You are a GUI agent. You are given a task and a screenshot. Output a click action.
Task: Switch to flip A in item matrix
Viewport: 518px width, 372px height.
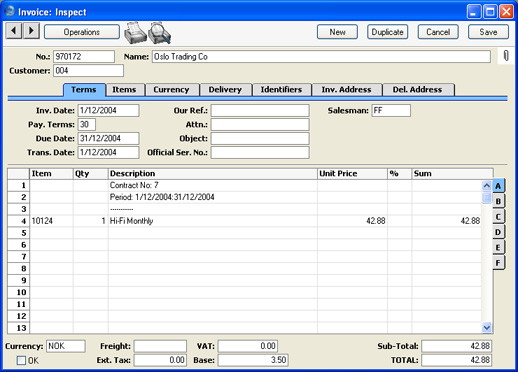point(498,186)
